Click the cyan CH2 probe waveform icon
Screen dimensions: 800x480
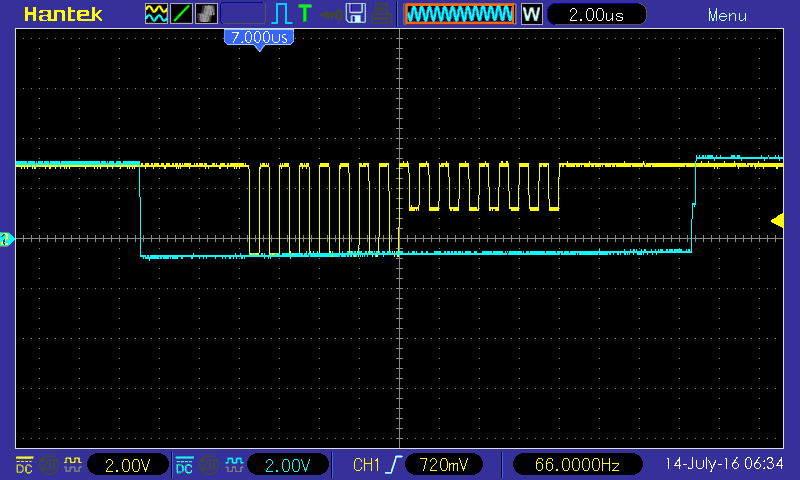click(x=234, y=465)
